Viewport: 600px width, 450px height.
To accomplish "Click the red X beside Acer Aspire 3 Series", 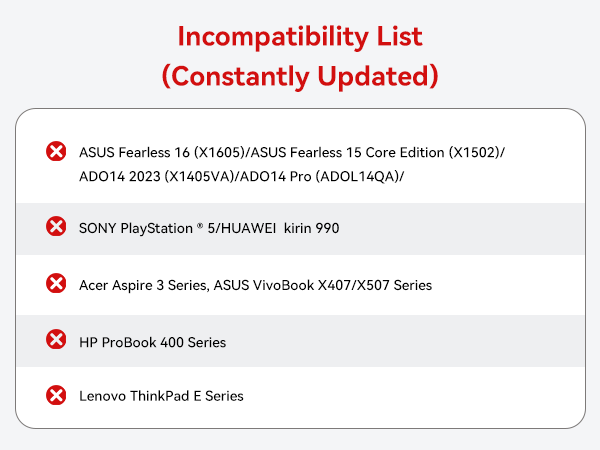I will (x=56, y=284).
